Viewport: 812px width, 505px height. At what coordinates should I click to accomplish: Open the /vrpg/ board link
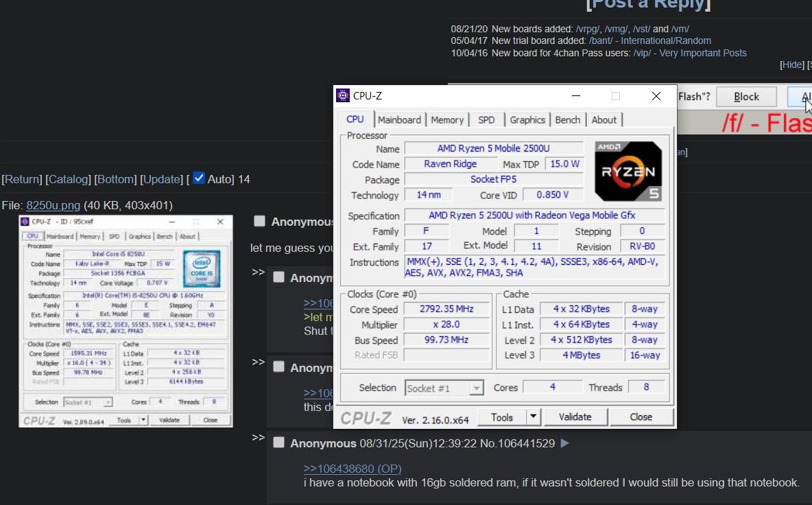589,29
